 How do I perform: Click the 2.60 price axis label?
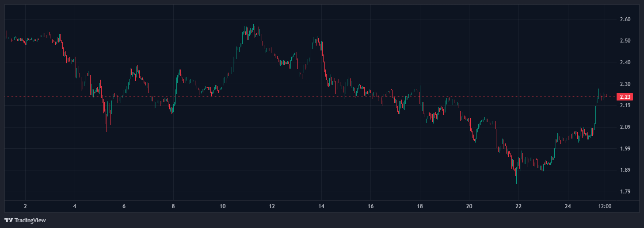625,19
